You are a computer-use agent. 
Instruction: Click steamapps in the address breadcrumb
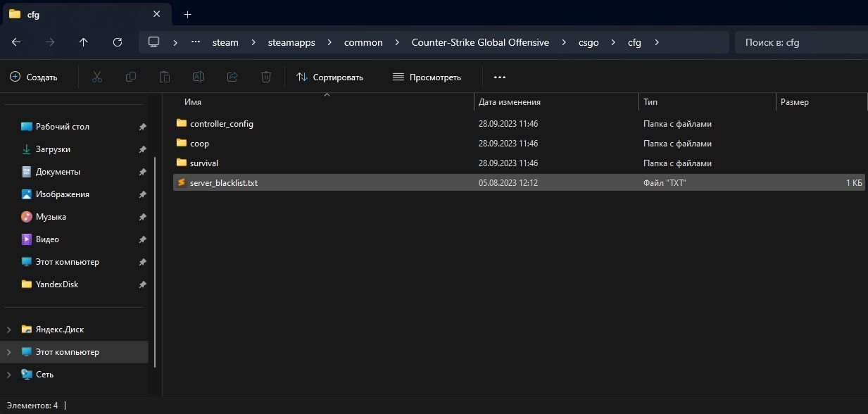point(291,42)
